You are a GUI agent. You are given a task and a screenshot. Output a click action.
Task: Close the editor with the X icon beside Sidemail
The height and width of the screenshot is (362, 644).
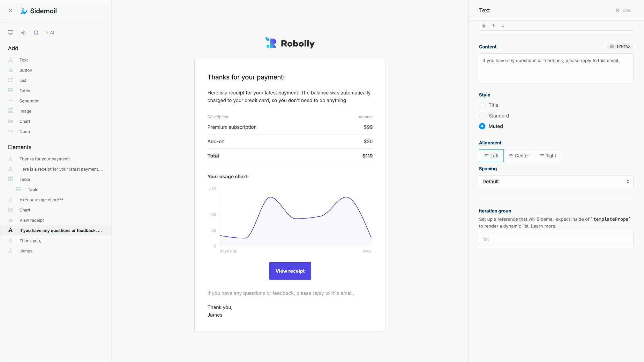11,11
